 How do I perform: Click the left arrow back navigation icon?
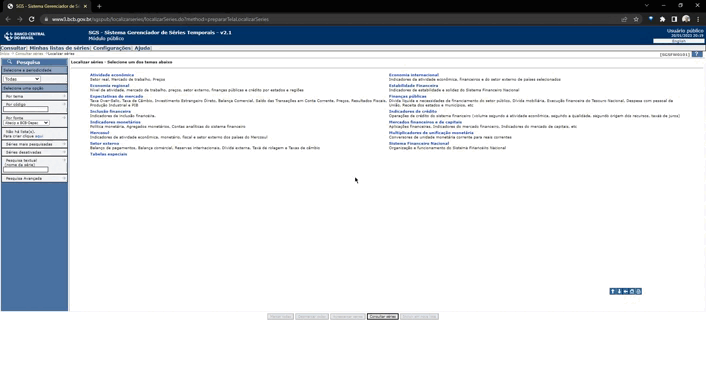[625, 291]
